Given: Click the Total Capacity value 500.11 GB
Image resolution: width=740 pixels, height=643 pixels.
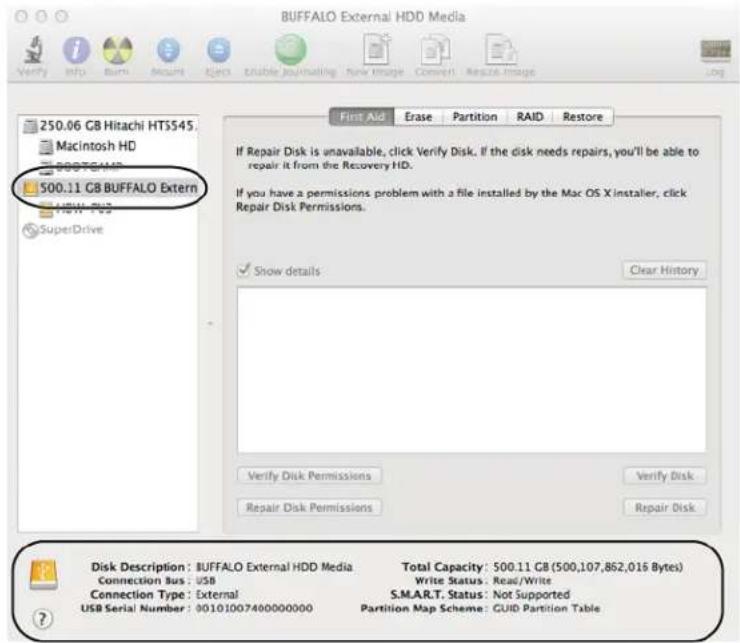Looking at the screenshot, I should click(588, 567).
